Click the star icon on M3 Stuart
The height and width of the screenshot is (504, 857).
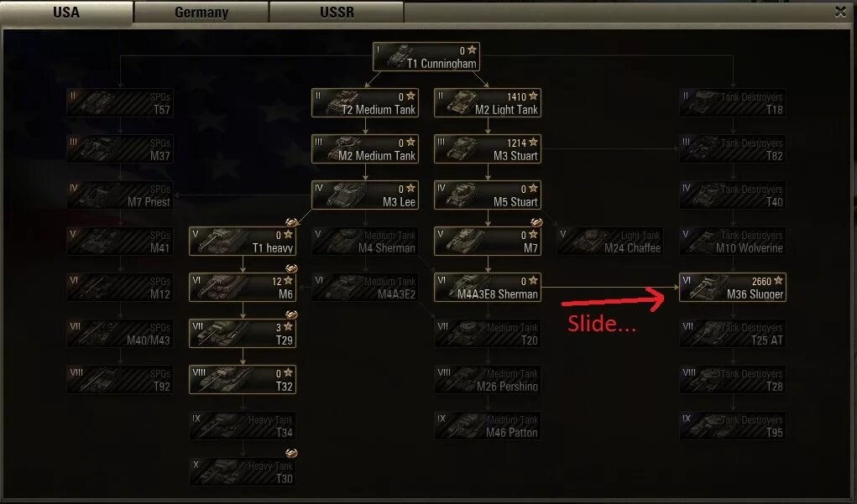click(534, 142)
